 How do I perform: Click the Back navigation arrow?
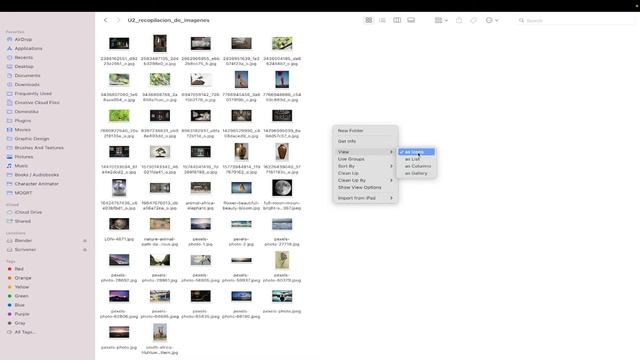(105, 20)
